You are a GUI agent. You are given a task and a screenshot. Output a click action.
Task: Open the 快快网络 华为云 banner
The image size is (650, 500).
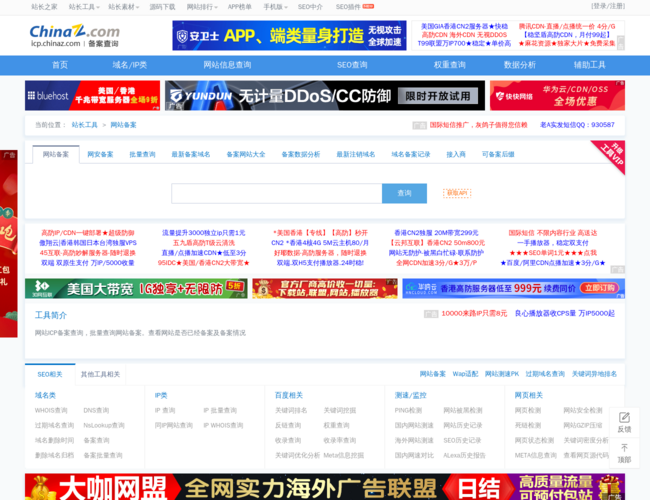point(557,96)
